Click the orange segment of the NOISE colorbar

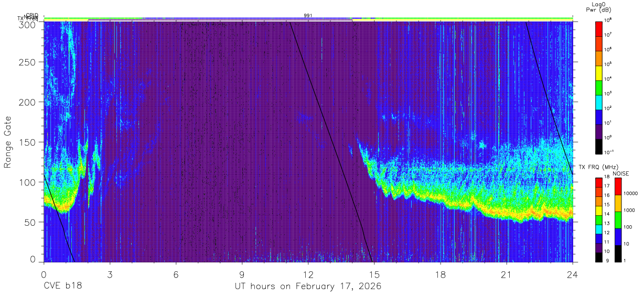(617, 203)
